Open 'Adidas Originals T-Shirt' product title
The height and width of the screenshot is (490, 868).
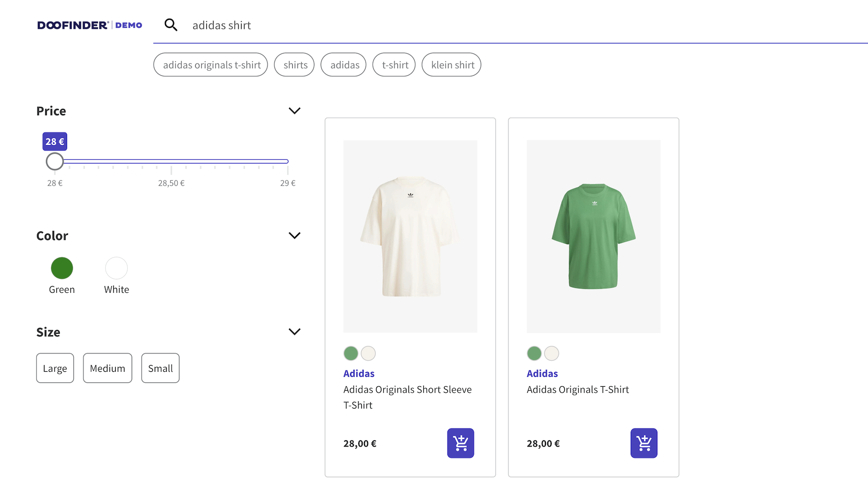[x=578, y=390]
